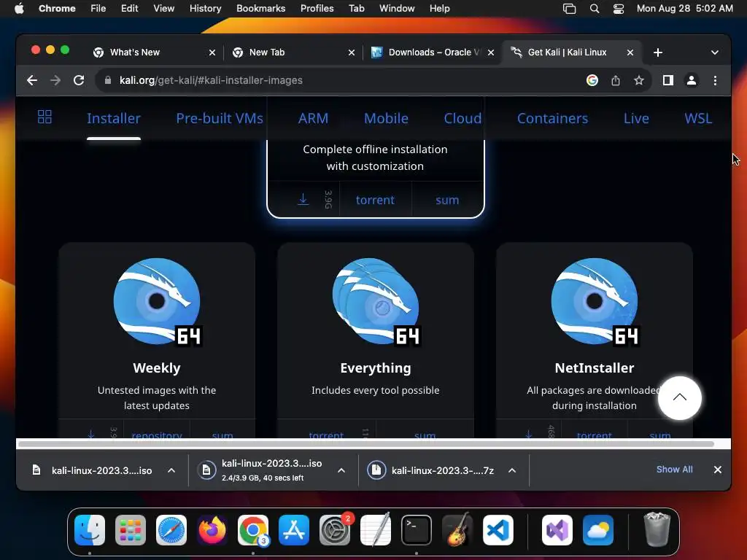The image size is (747, 560).
Task: Open Visual Studio Code from Dock
Action: 498,530
